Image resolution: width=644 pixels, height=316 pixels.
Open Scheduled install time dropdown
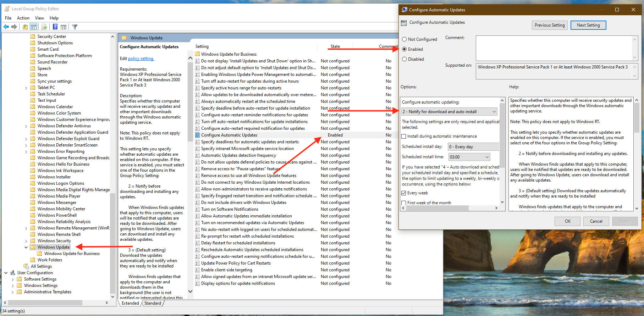(469, 157)
